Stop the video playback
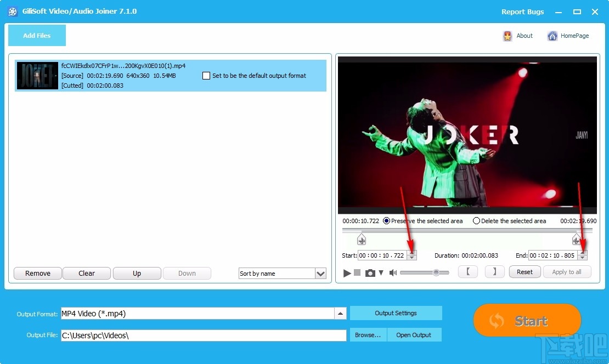 pos(357,272)
